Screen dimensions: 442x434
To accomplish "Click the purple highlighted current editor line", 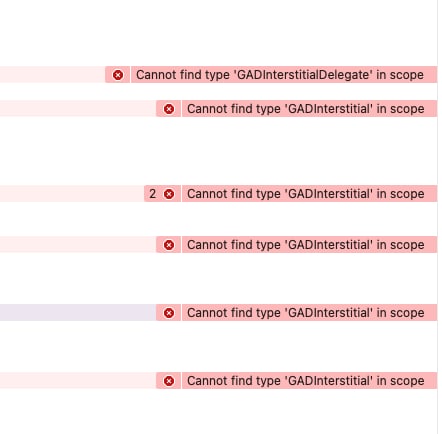I will pyautogui.click(x=78, y=313).
